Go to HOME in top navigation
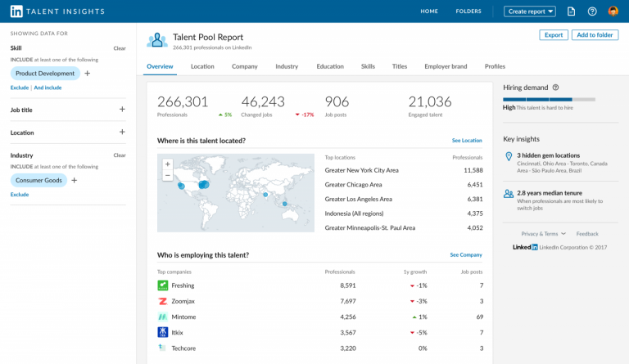Viewport: 629px width, 364px height. click(429, 11)
